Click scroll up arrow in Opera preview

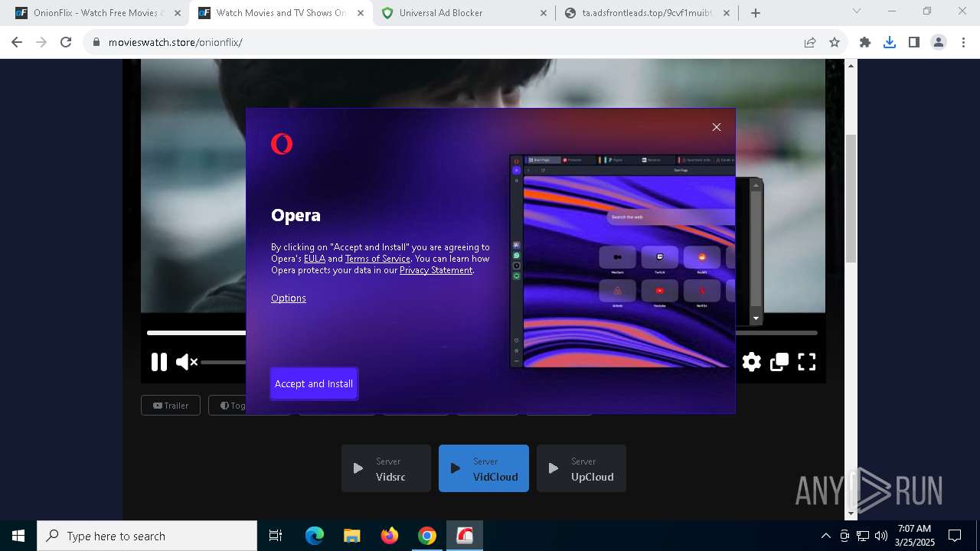click(x=756, y=185)
